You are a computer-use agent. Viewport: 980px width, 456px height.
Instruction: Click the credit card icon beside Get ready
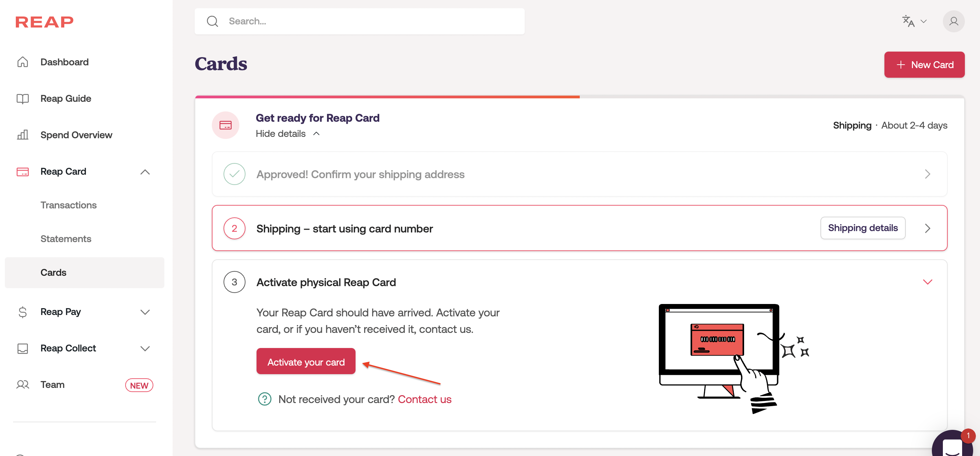(x=225, y=125)
